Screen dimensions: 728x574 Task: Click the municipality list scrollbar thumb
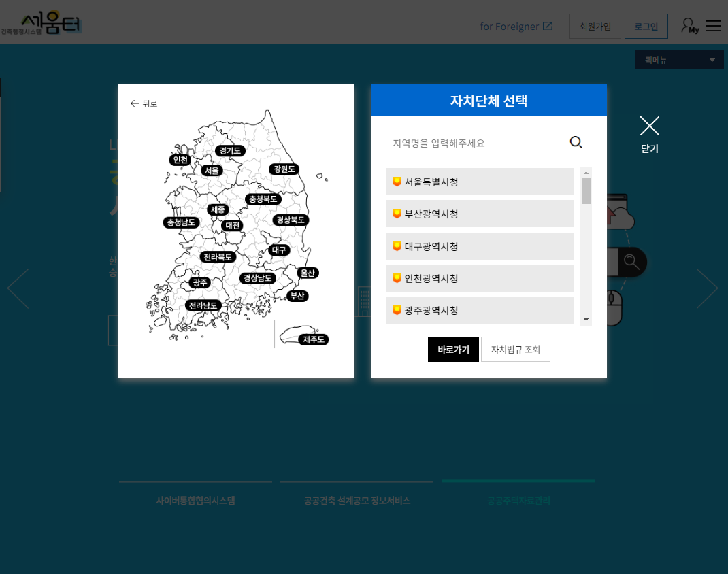tap(586, 191)
